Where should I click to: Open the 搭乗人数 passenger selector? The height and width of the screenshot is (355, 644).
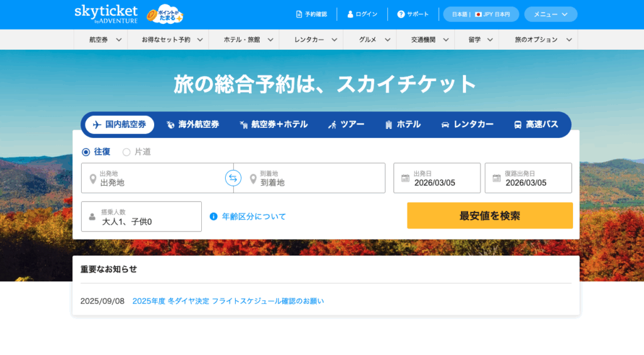142,217
